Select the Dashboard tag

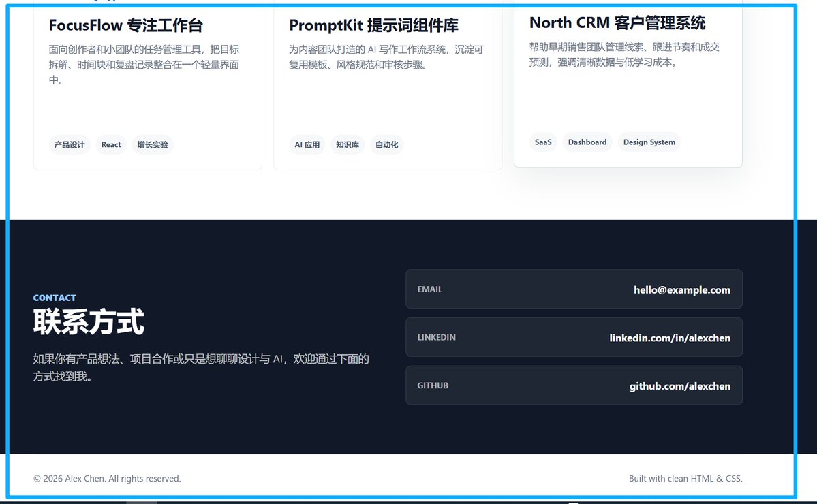[587, 142]
